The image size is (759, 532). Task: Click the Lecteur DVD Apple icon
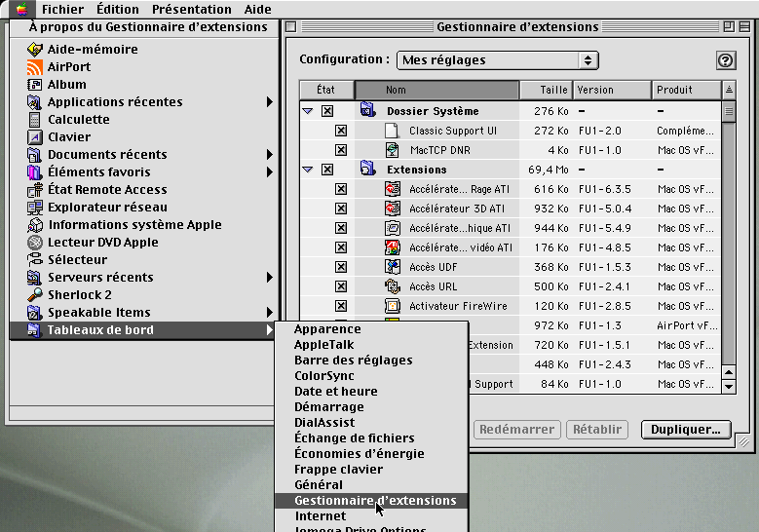(x=35, y=242)
